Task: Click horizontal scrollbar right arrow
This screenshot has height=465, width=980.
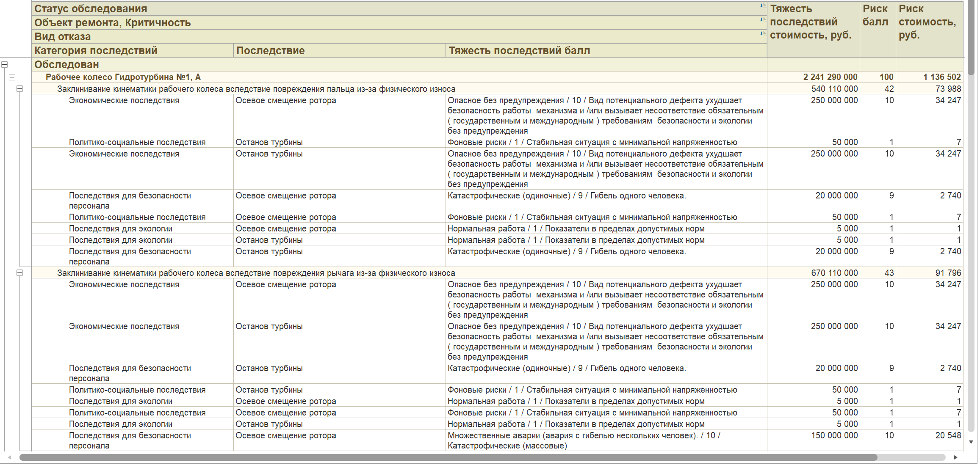Action: click(955, 457)
